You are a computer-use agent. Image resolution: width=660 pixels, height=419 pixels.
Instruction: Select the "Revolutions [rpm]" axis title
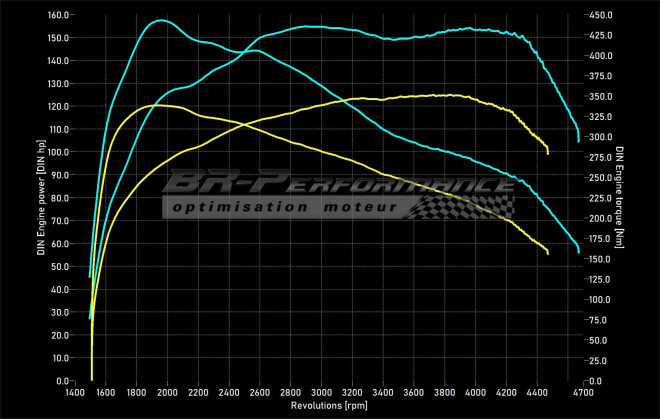click(329, 407)
